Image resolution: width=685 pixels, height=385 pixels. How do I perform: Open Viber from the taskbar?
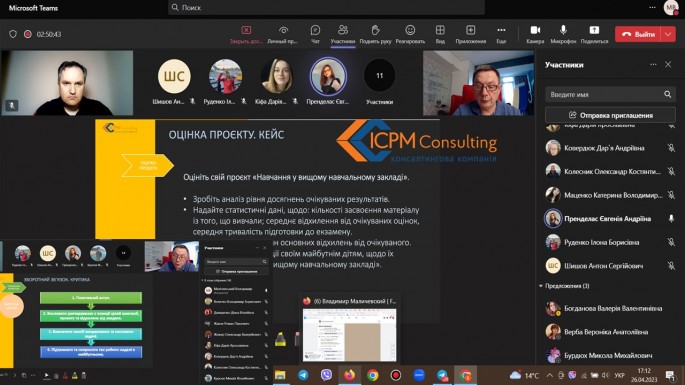pos(326,375)
